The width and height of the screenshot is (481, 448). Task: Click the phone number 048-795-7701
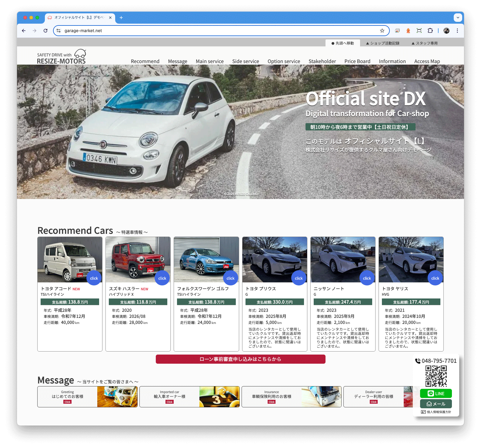pyautogui.click(x=436, y=361)
